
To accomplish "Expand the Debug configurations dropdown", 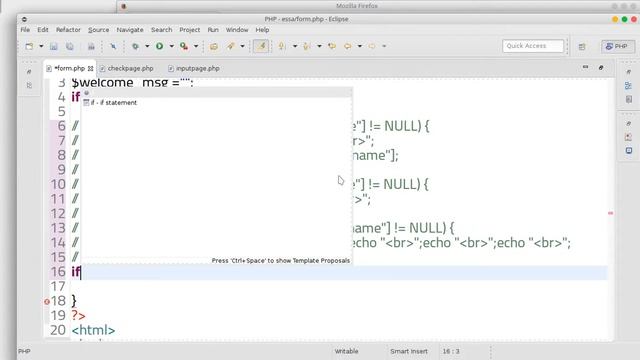I will tap(147, 46).
